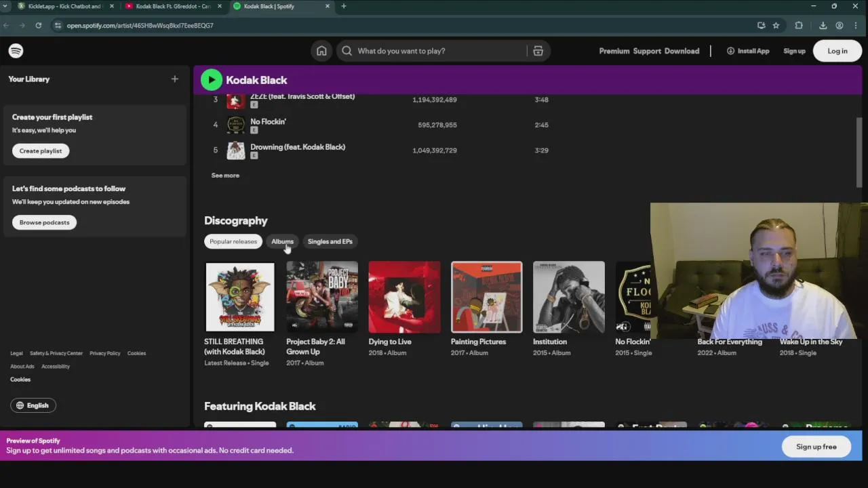Click the page vertical scrollbar
The image size is (868, 488).
coord(859,152)
